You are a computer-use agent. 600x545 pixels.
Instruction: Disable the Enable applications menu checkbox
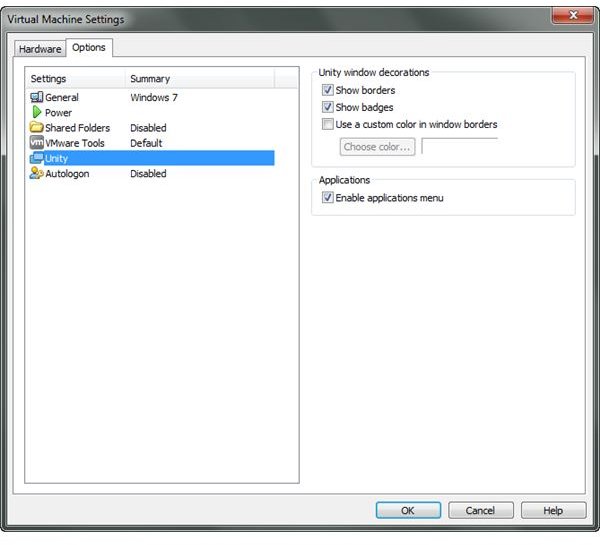(x=328, y=197)
